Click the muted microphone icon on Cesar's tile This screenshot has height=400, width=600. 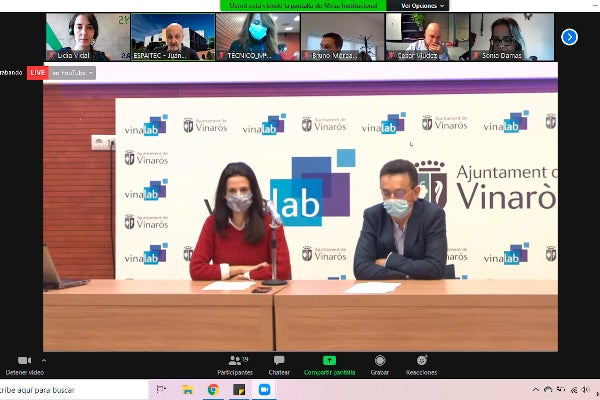[391, 56]
